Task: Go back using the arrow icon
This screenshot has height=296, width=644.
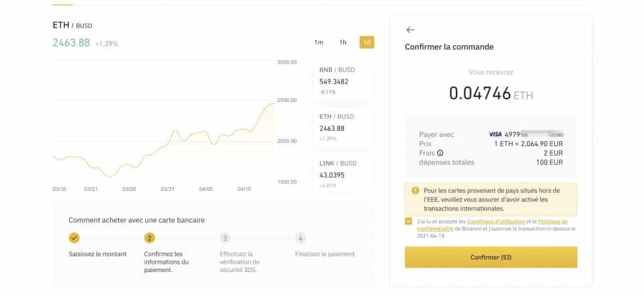Action: coord(410,30)
